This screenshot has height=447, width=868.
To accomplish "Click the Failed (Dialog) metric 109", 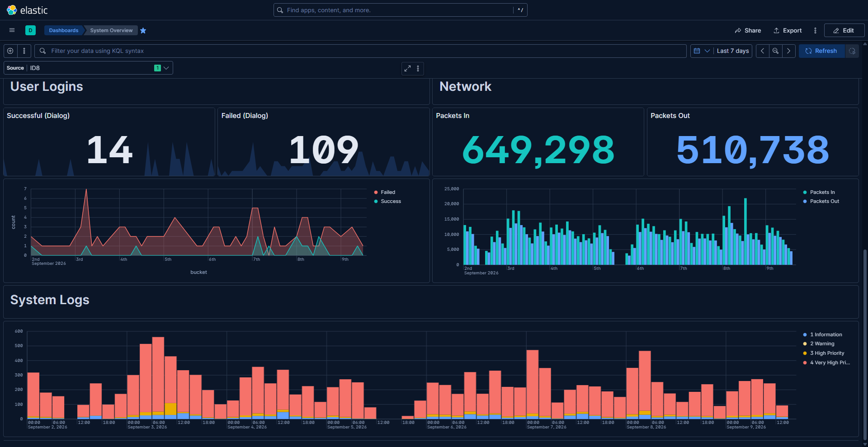I will (x=324, y=150).
